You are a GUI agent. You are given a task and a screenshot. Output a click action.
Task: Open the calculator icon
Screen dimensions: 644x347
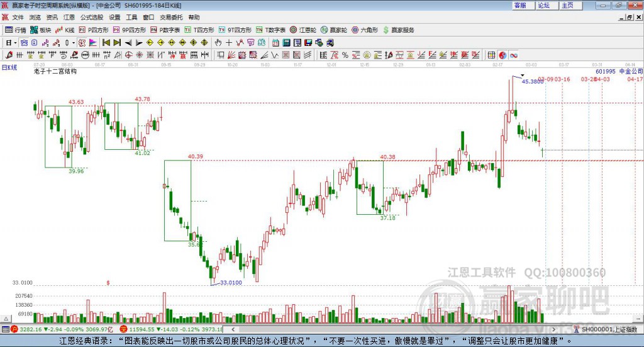point(286,43)
